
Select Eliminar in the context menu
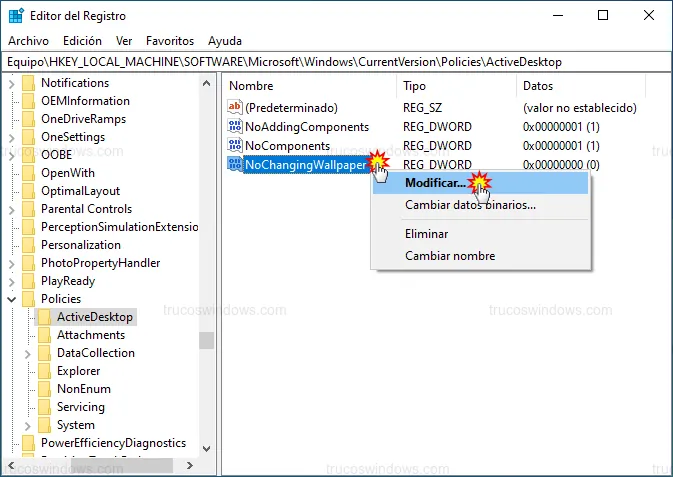point(426,234)
